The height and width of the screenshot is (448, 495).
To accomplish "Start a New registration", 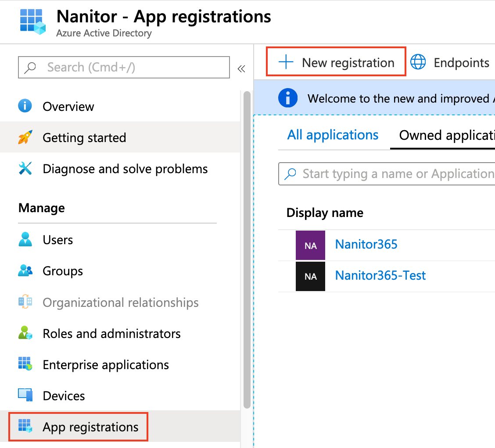I will [x=336, y=63].
